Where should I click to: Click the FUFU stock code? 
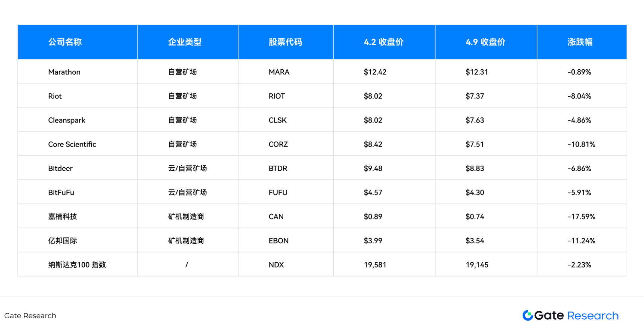(x=278, y=192)
